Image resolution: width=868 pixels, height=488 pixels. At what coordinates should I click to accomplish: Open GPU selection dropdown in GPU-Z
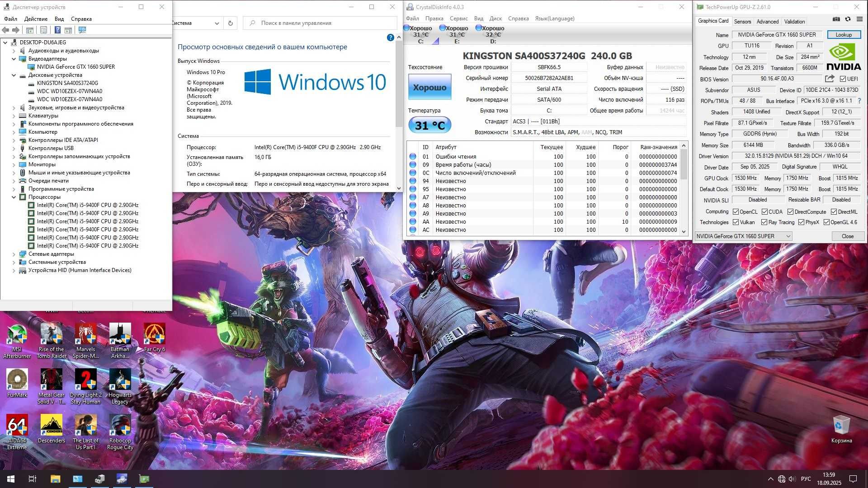(x=743, y=236)
